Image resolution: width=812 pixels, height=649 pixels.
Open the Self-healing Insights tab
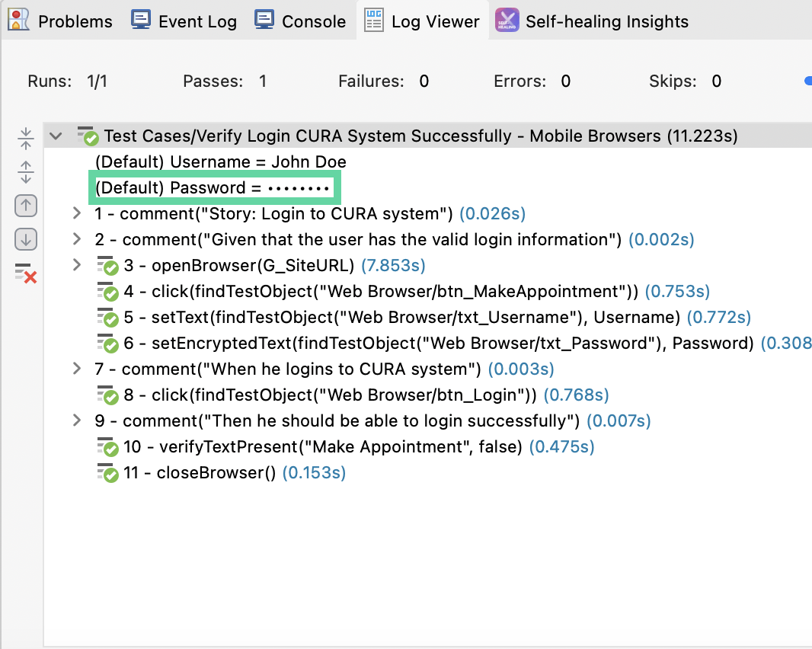[592, 21]
